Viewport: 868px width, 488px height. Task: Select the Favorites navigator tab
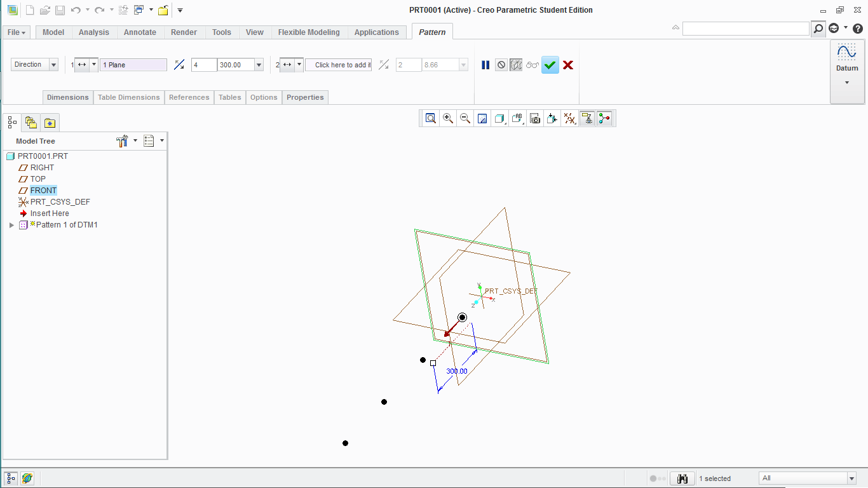(x=49, y=122)
